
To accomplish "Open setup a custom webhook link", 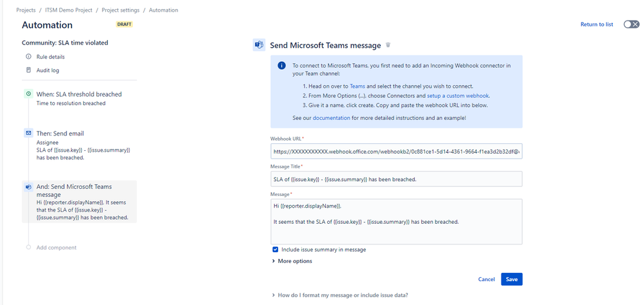I will tap(458, 95).
